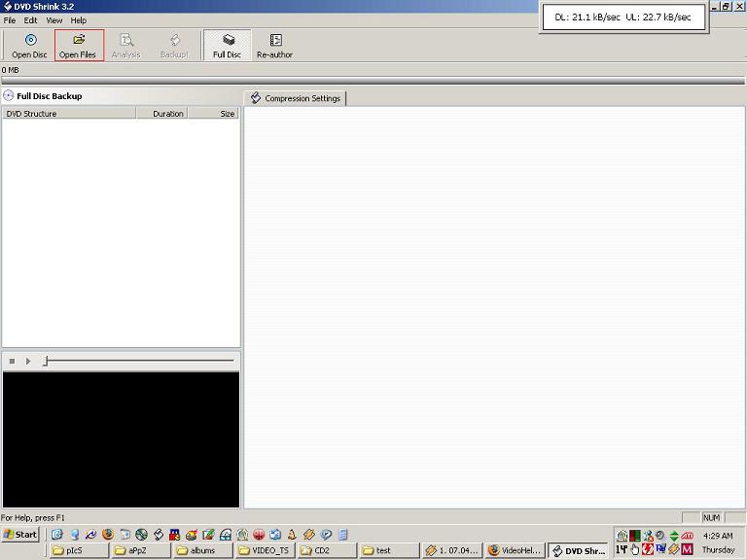The height and width of the screenshot is (560, 747).
Task: Launch VLC cone icon in quick launch
Action: click(292, 535)
